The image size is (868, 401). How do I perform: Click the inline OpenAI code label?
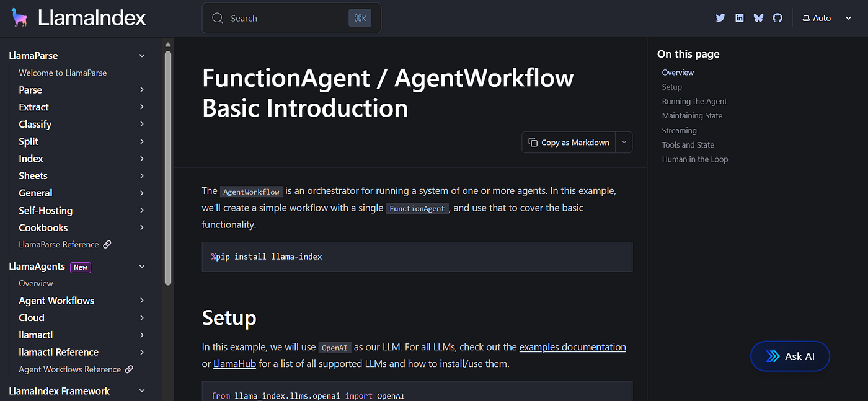point(334,348)
